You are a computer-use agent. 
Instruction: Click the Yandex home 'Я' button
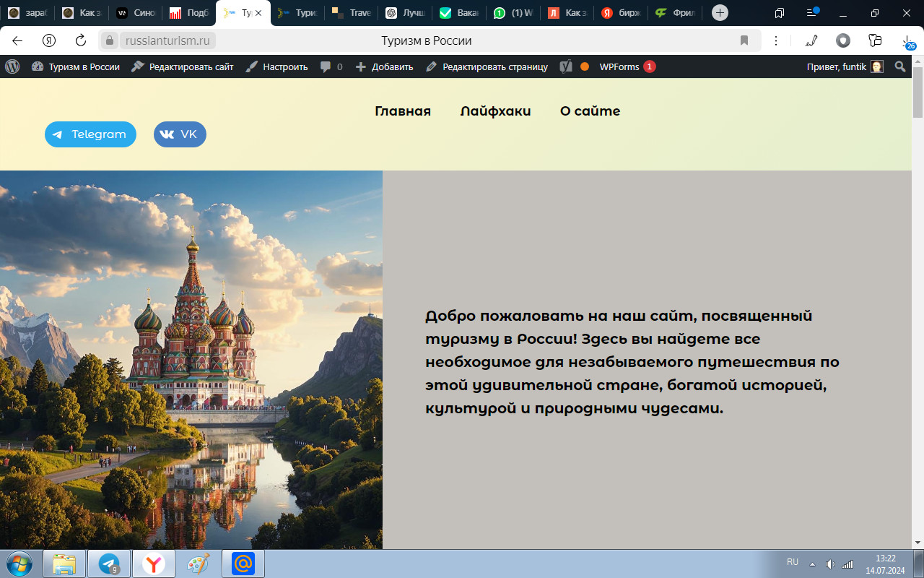click(x=49, y=40)
